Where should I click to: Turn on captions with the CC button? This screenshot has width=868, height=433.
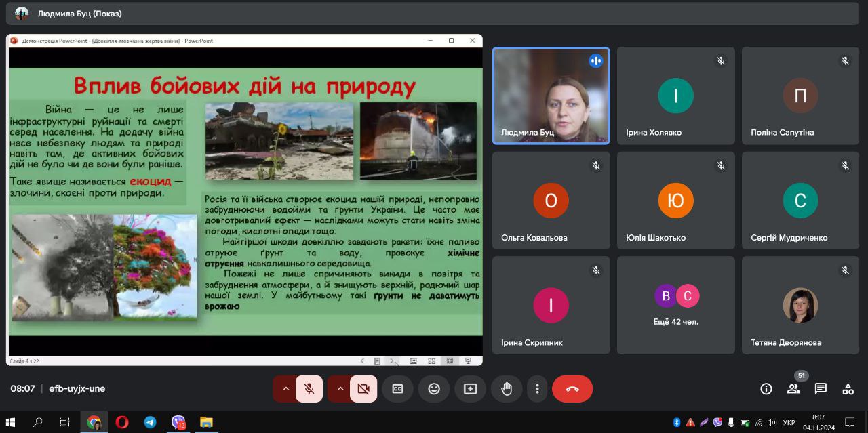coord(397,389)
